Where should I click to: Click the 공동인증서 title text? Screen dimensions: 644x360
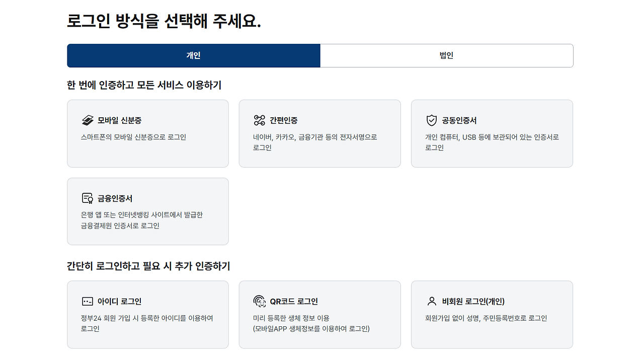coord(459,120)
